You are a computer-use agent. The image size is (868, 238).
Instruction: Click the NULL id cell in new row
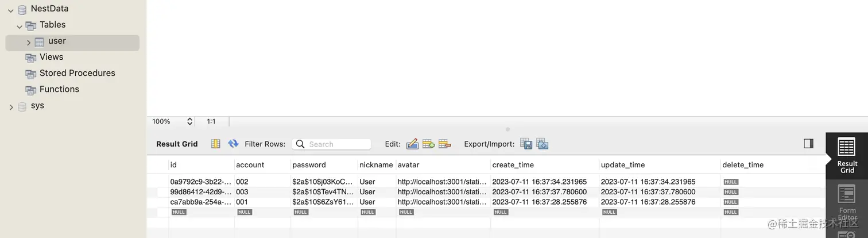click(179, 212)
